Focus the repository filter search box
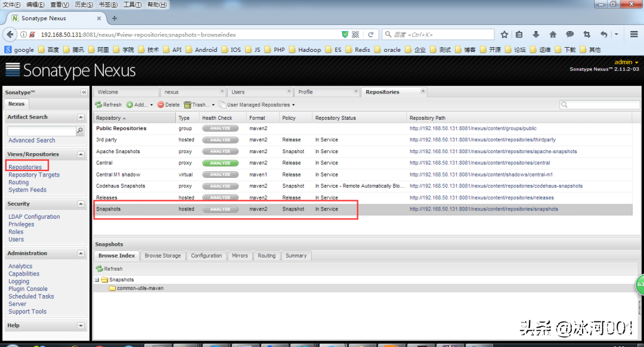This screenshot has width=644, height=347. (x=600, y=105)
